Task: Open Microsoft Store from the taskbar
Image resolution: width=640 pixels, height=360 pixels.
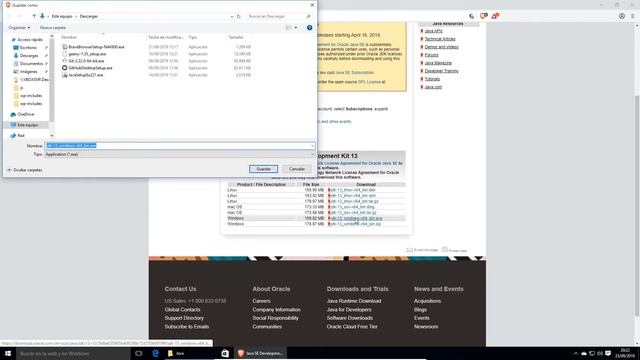Action: [x=225, y=353]
